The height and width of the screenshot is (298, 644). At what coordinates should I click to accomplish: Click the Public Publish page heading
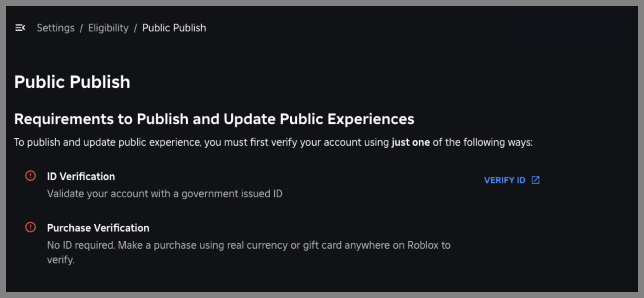[x=72, y=82]
